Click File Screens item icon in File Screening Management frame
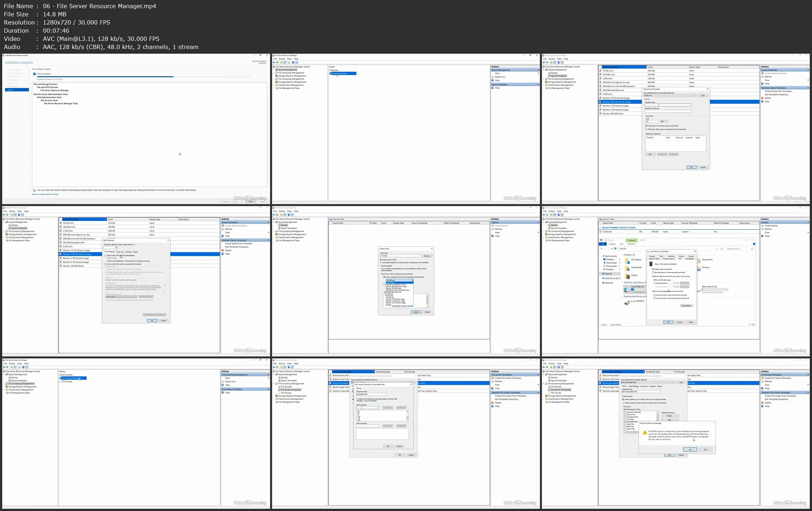Screen dimensions: 812x511 point(60,375)
